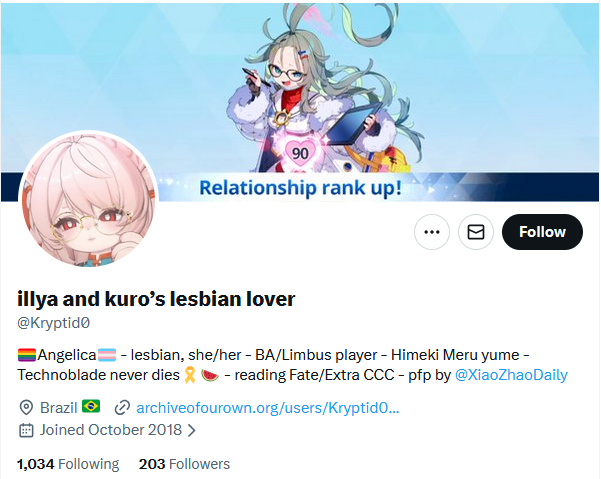Click the display name illya and kuro's lesbian lover
Screen dimensions: 601x479
click(156, 299)
